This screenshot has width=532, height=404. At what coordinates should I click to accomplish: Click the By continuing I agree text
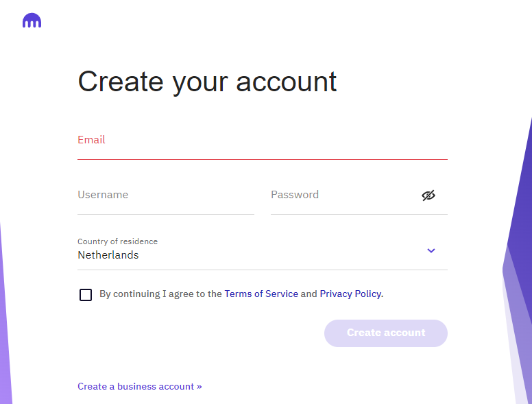pos(160,294)
